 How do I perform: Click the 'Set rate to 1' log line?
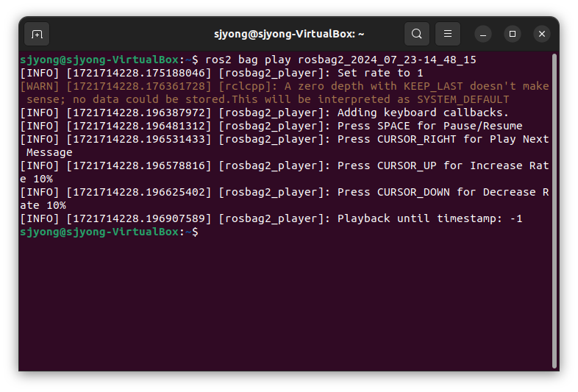(x=221, y=73)
